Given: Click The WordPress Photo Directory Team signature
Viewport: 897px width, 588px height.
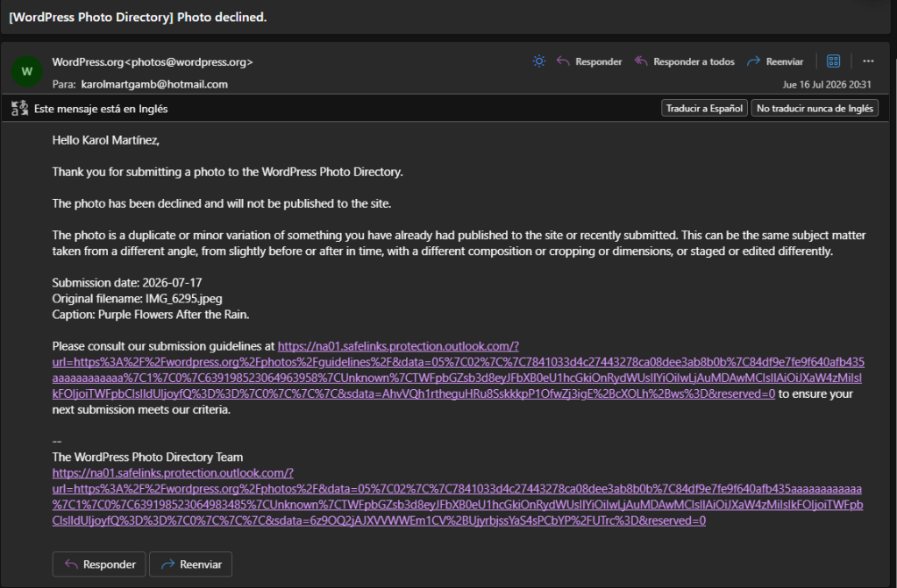Looking at the screenshot, I should [147, 457].
